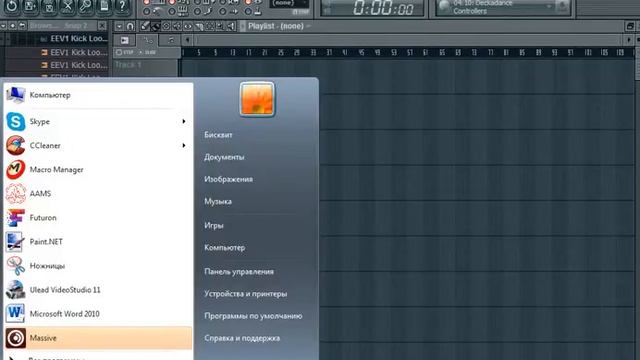Click bar 101 on the Playlist timeline ruler
Image resolution: width=640 pixels, height=360 pixels.
588,52
